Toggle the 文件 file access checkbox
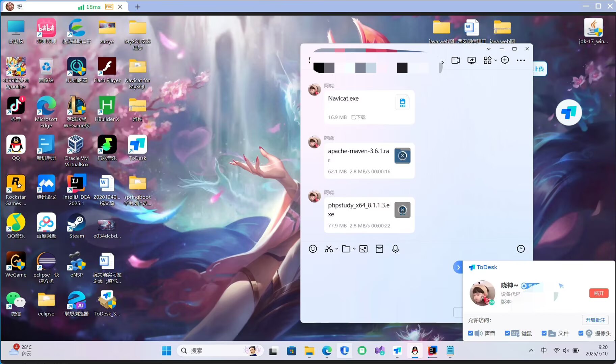This screenshot has width=616, height=364. 544,333
